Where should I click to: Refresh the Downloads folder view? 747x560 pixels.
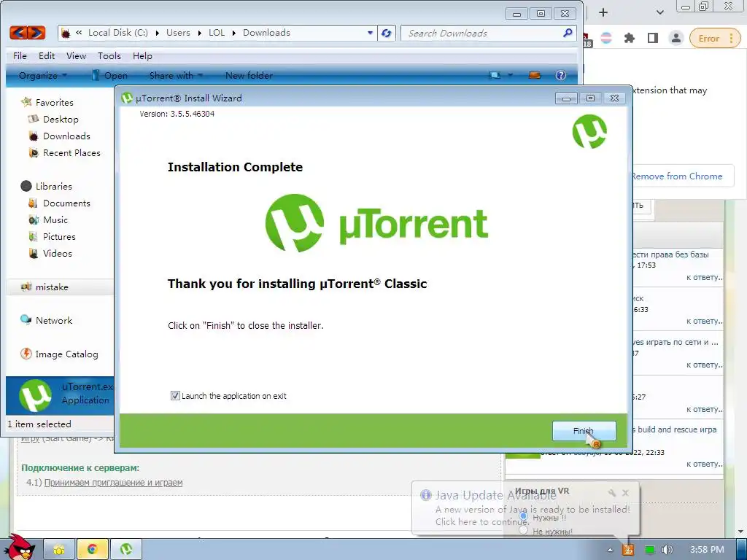pyautogui.click(x=387, y=33)
